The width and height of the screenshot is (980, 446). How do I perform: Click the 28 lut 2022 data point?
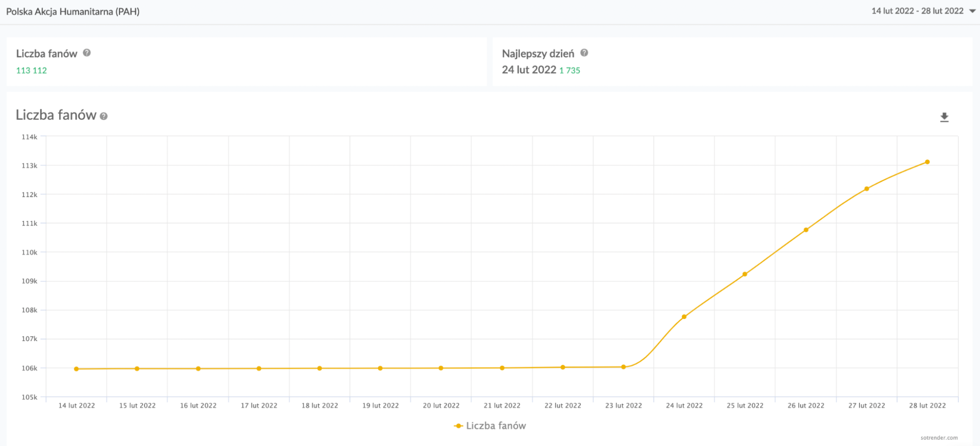[x=927, y=162]
